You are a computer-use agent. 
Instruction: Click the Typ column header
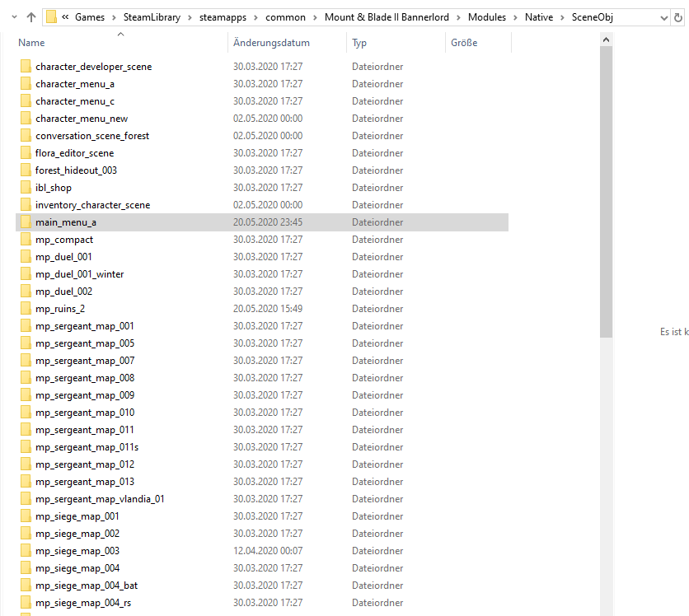coord(359,43)
